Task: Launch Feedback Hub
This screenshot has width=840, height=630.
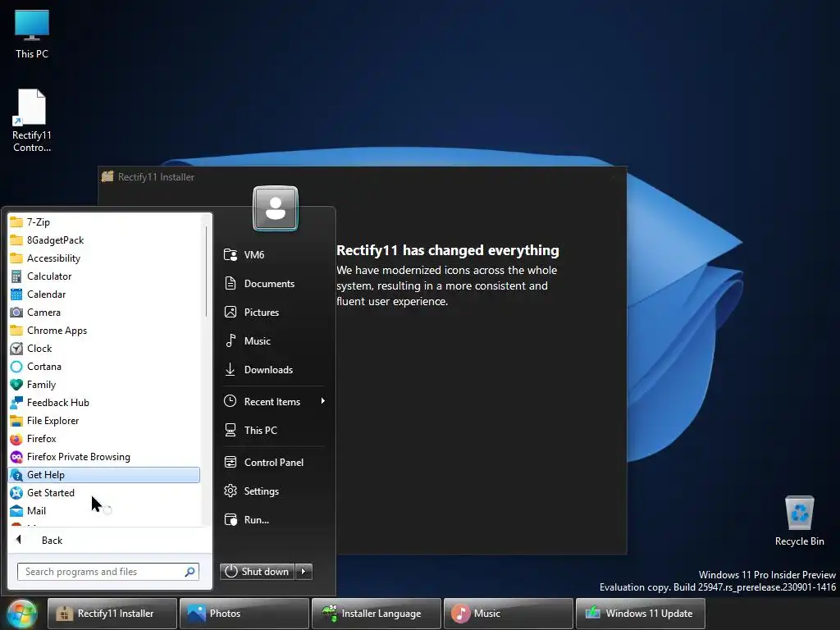Action: point(104,402)
